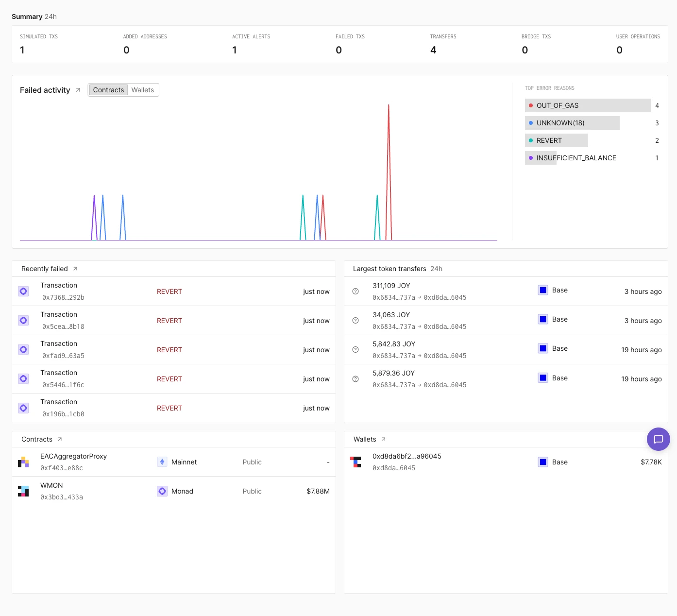
Task: Open wallet 0xd8da6bf2...a96045
Action: pos(407,456)
